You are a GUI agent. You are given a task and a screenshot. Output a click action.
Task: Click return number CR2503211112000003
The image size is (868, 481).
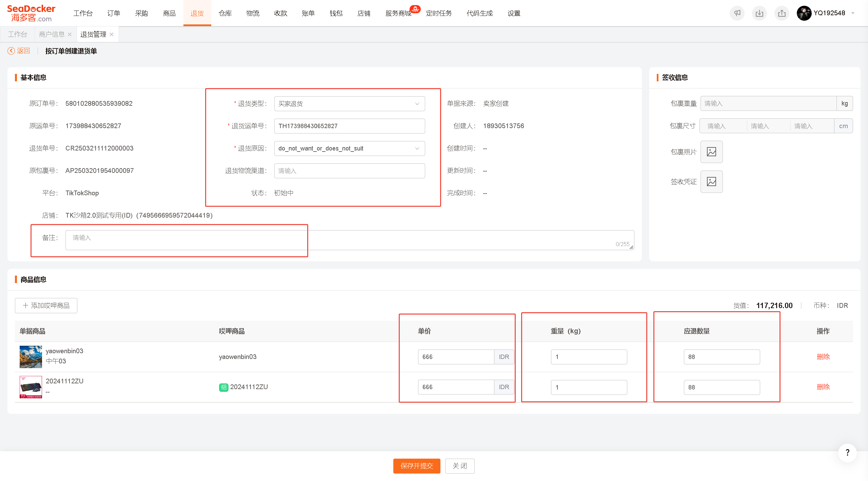(x=99, y=148)
